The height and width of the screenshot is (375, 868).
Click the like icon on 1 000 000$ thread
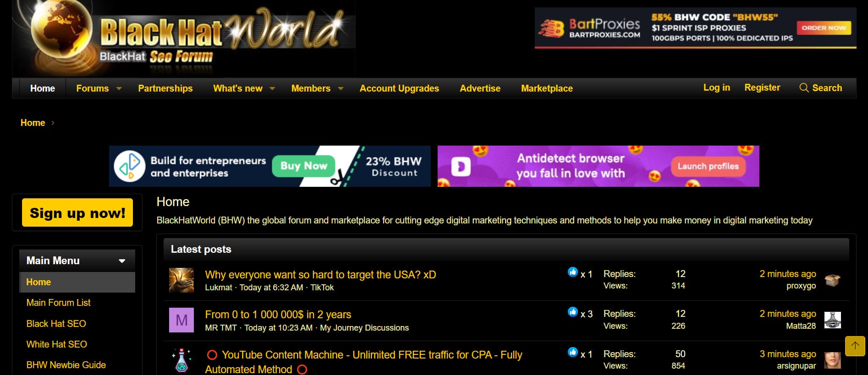[x=573, y=312]
